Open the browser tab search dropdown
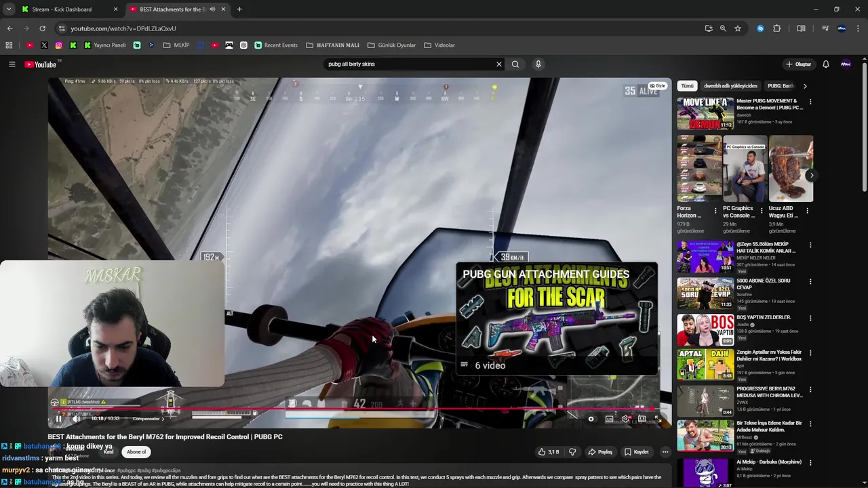This screenshot has width=868, height=488. [x=9, y=9]
